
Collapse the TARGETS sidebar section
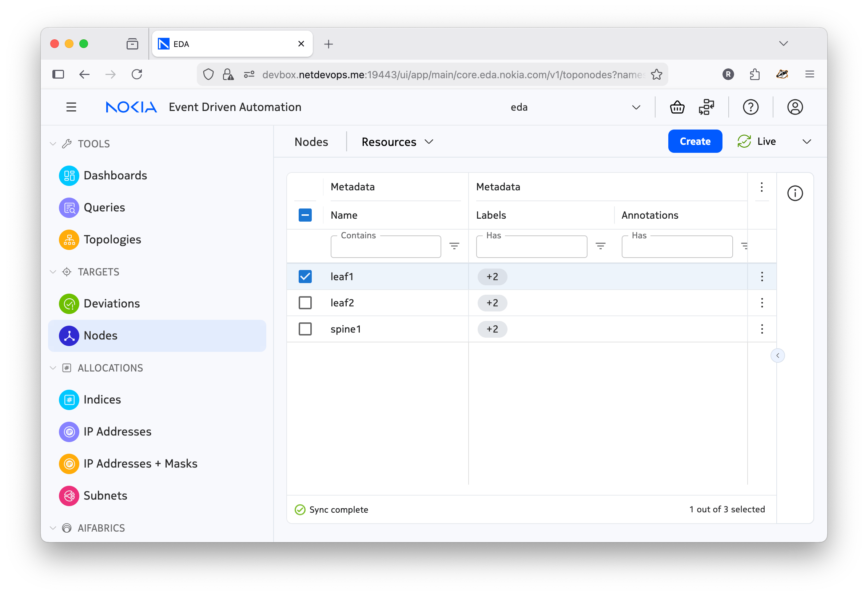53,272
